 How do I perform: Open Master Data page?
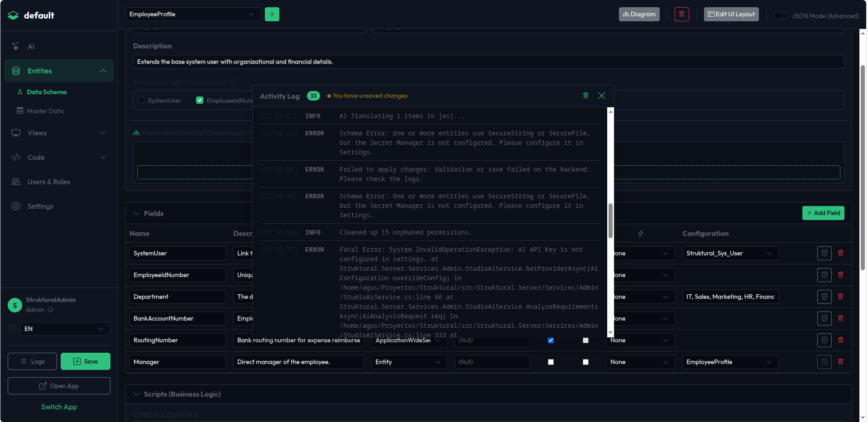click(45, 111)
